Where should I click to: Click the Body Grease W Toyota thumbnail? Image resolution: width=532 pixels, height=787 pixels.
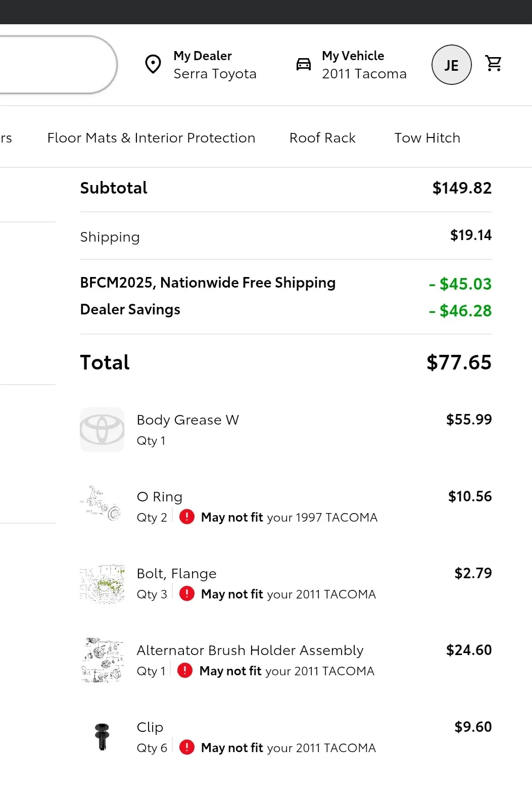click(x=102, y=430)
